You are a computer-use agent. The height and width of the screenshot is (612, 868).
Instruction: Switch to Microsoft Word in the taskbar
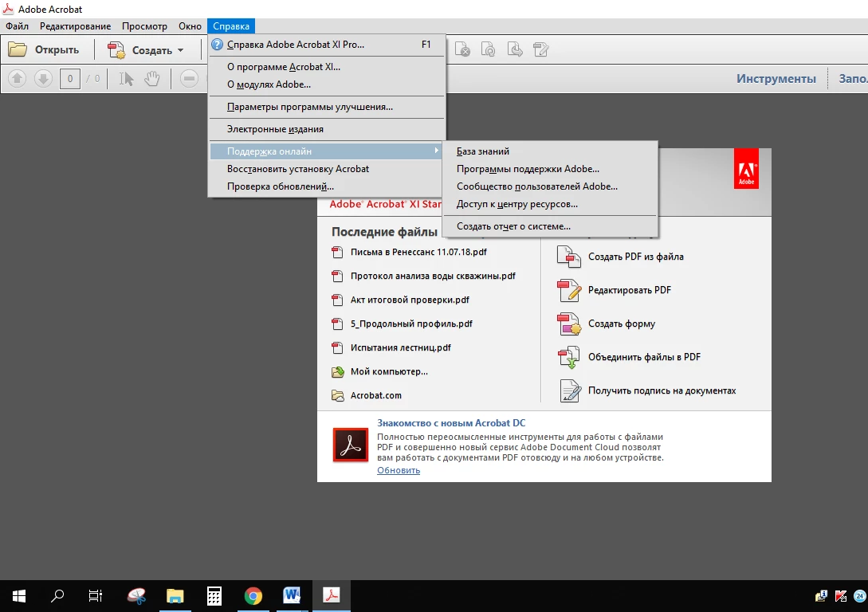tap(292, 596)
